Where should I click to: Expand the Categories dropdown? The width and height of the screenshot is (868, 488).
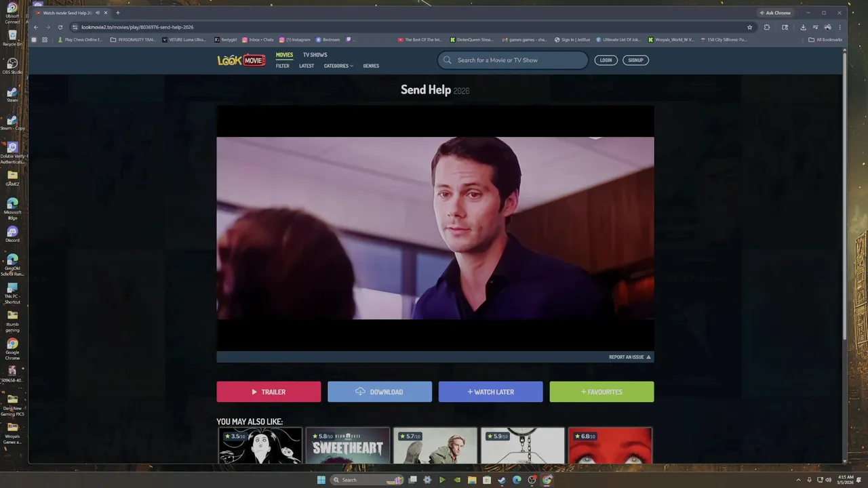[338, 66]
